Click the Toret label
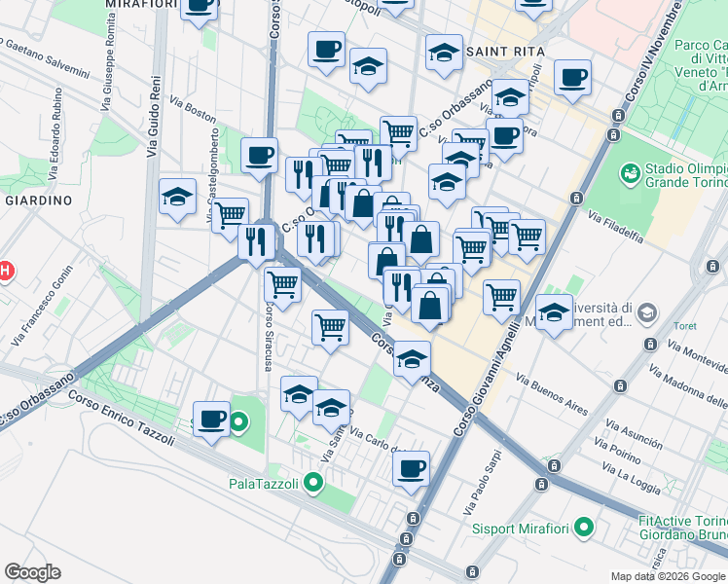 685,326
